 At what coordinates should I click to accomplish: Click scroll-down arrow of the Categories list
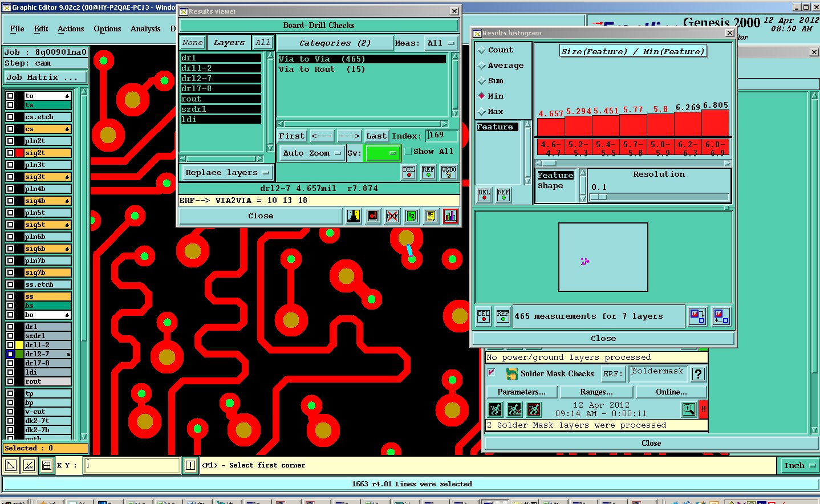pyautogui.click(x=455, y=113)
